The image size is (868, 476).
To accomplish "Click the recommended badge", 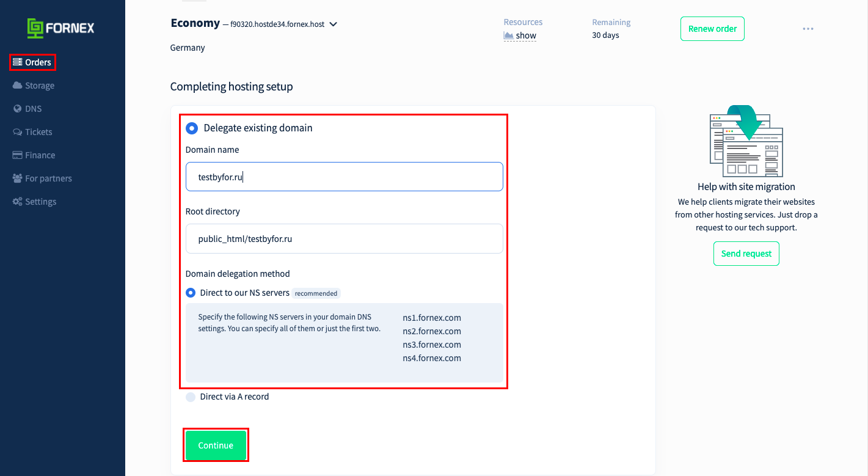I will pyautogui.click(x=316, y=293).
